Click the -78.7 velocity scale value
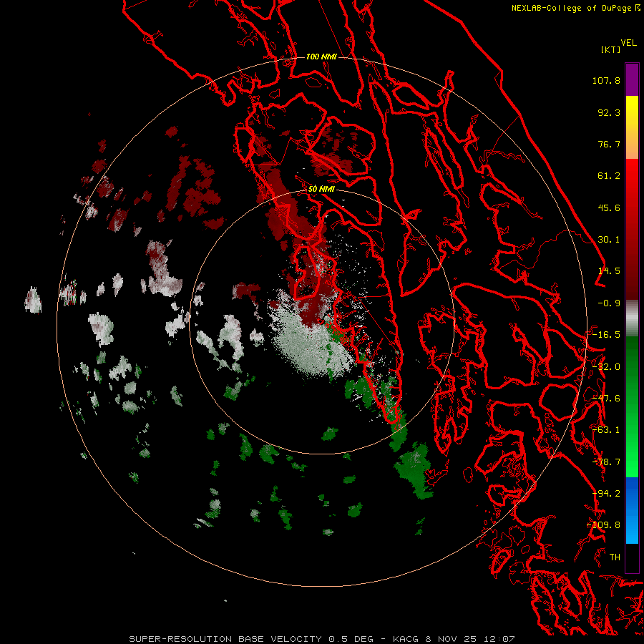The height and width of the screenshot is (644, 644). (606, 462)
